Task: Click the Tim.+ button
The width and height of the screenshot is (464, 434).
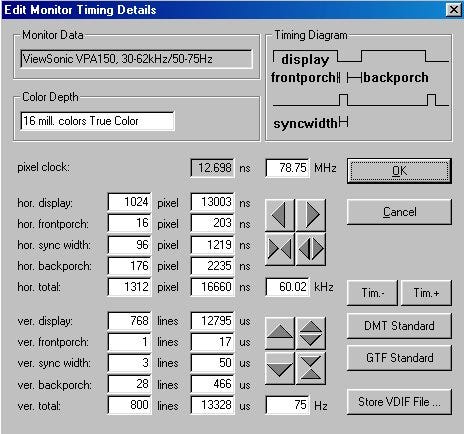Action: (426, 293)
